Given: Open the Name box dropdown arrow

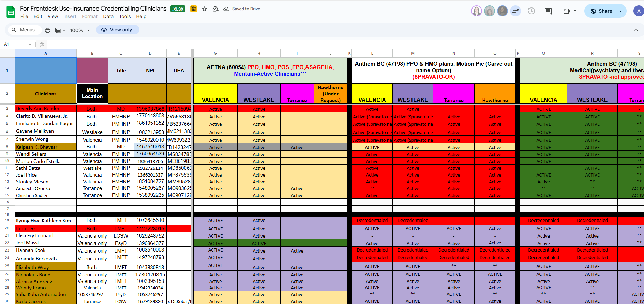Looking at the screenshot, I should tap(30, 44).
